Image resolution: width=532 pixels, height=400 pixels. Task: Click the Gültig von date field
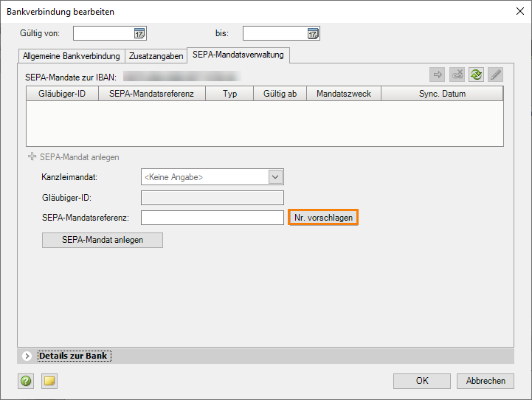click(x=103, y=33)
